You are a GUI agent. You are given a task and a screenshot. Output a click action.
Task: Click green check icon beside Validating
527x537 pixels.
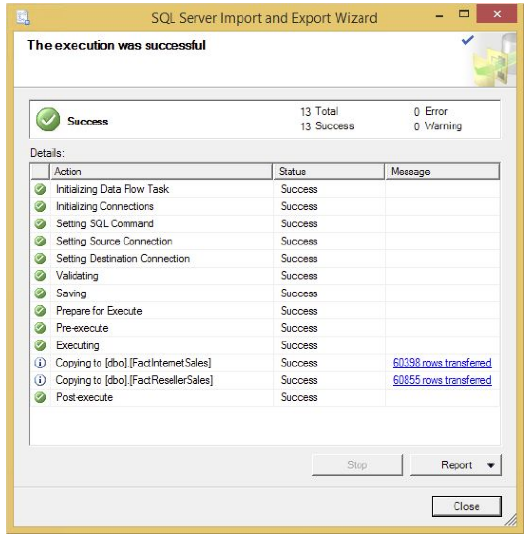coord(40,276)
